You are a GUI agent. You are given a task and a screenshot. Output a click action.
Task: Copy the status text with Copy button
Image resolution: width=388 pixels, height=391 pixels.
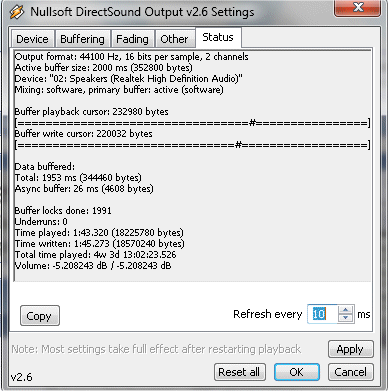pyautogui.click(x=40, y=316)
